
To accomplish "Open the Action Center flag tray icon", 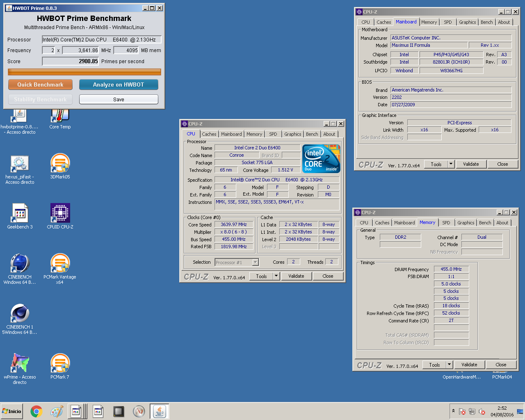I will pos(462,411).
